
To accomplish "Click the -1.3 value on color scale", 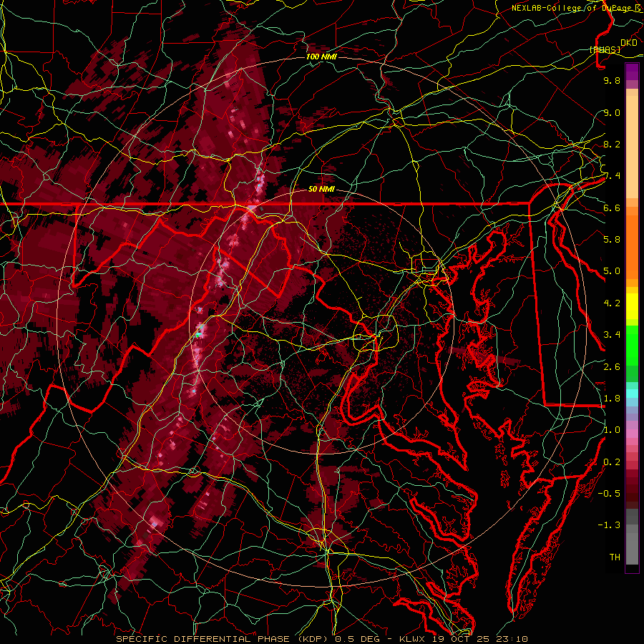I will (609, 525).
